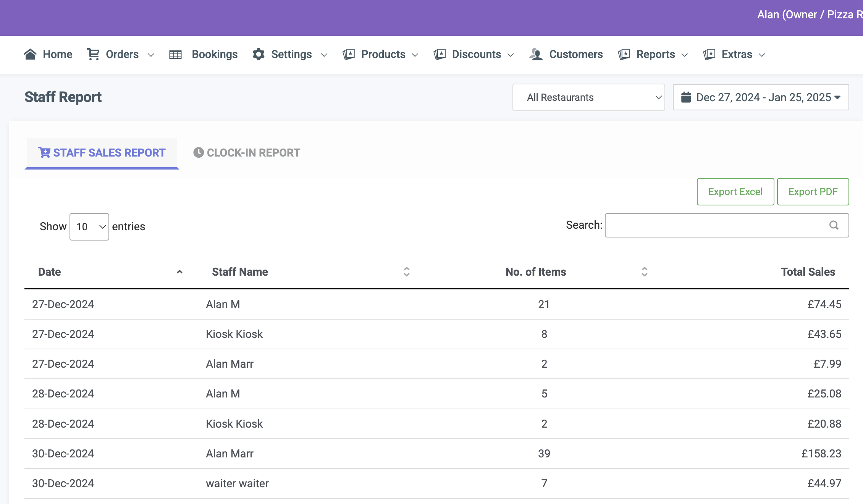Screen dimensions: 863x504
Task: Switch to Staff Sales Report tab
Action: tap(102, 153)
